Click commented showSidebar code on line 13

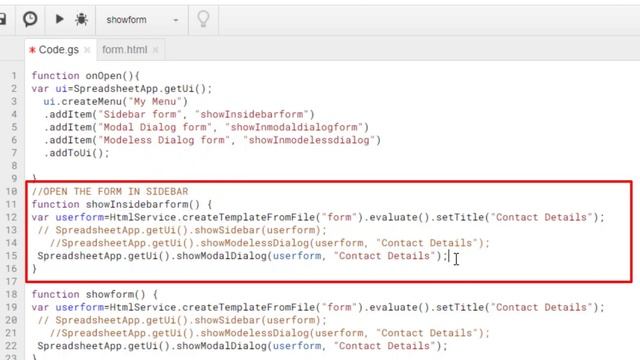pyautogui.click(x=182, y=230)
